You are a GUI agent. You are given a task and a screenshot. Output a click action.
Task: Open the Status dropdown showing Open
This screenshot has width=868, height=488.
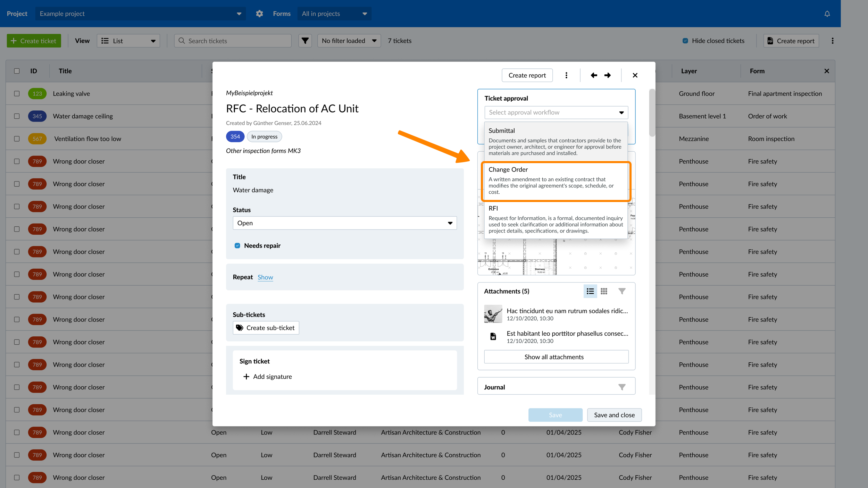(x=344, y=223)
